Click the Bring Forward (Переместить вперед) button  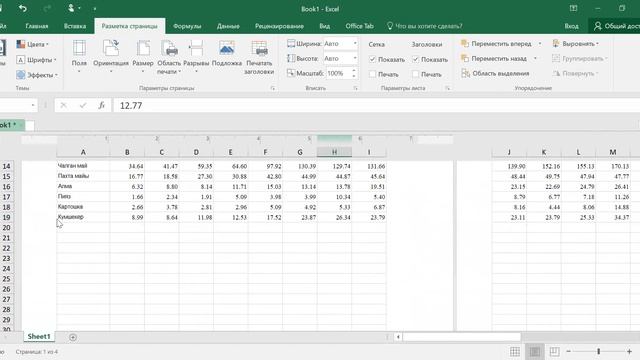pos(497,44)
